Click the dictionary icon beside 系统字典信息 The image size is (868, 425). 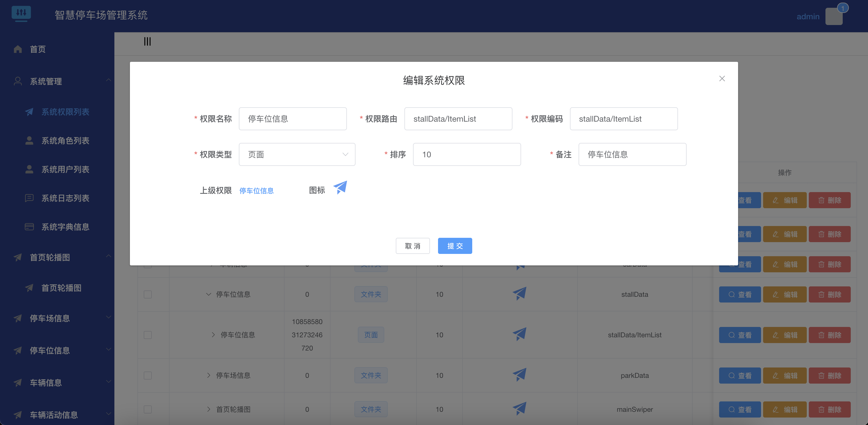click(29, 227)
